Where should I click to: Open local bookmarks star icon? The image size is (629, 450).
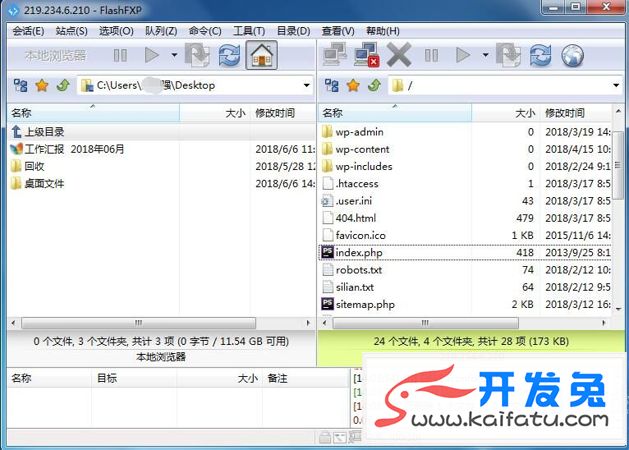pos(42,85)
